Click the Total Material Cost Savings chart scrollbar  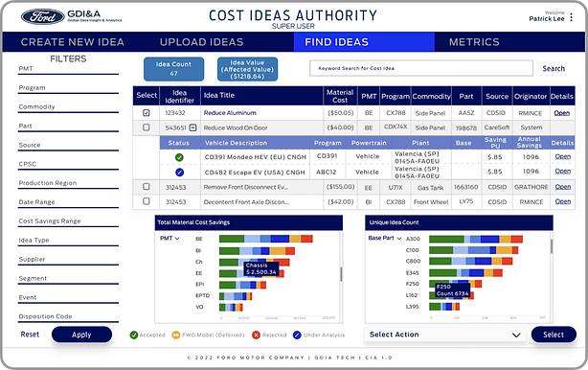[341, 274]
